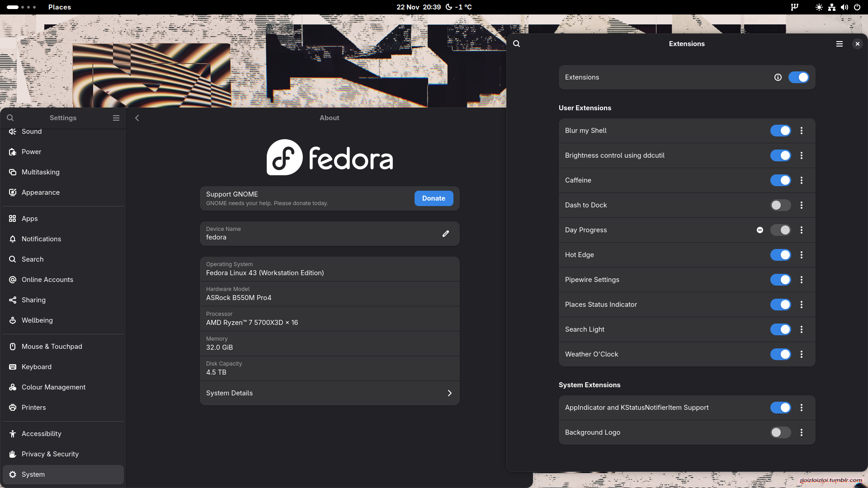868x488 pixels.
Task: Enable the Dash to Dock extension
Action: point(780,205)
